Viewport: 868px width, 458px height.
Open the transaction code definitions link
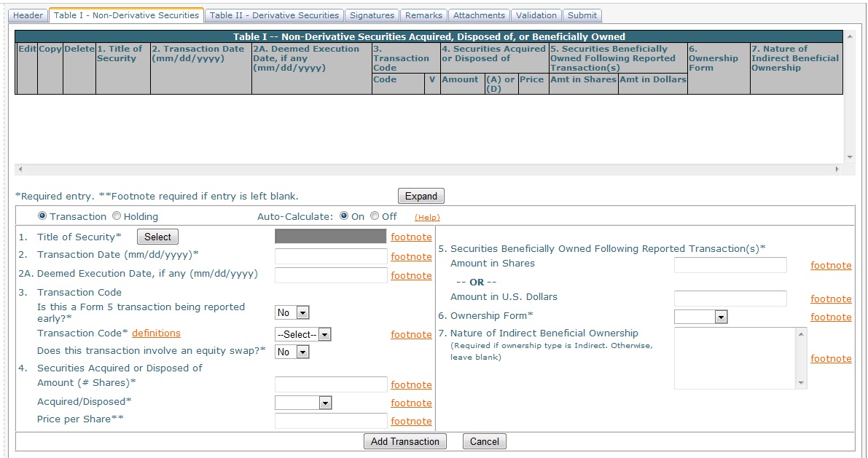[156, 333]
